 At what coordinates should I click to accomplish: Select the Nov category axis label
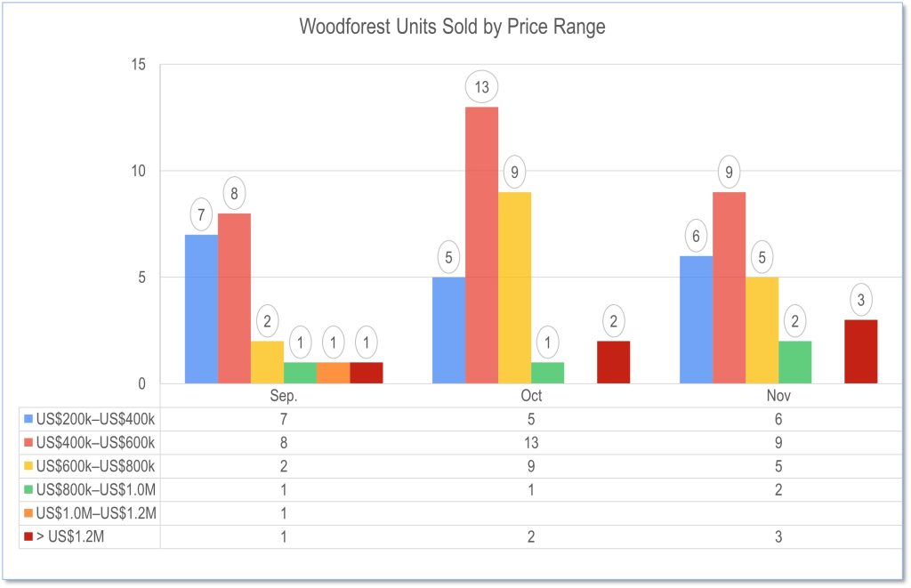coord(778,396)
